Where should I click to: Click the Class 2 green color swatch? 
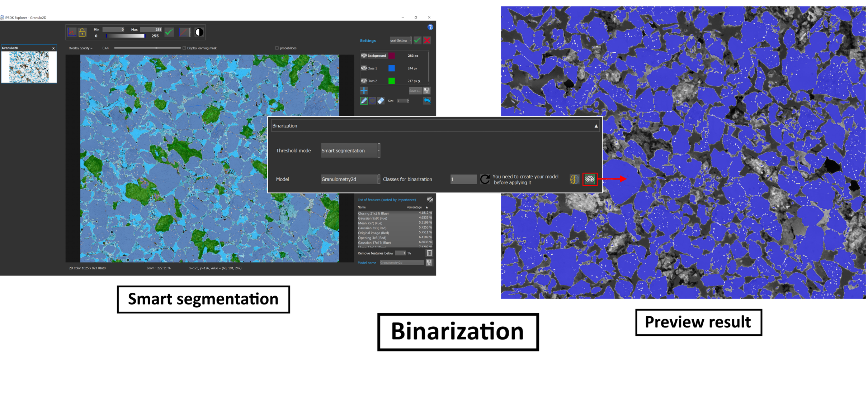[x=392, y=81]
